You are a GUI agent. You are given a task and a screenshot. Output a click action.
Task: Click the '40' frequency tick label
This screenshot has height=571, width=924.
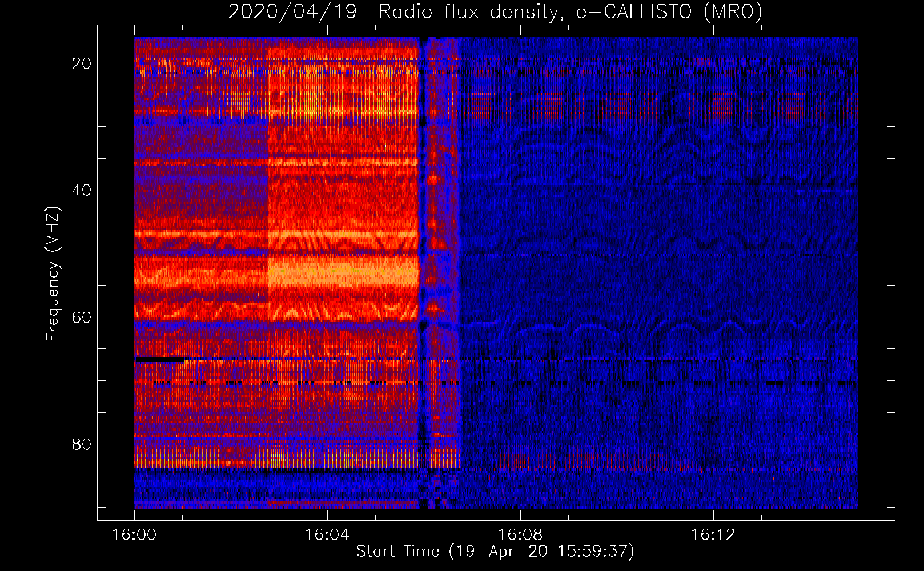pyautogui.click(x=82, y=190)
